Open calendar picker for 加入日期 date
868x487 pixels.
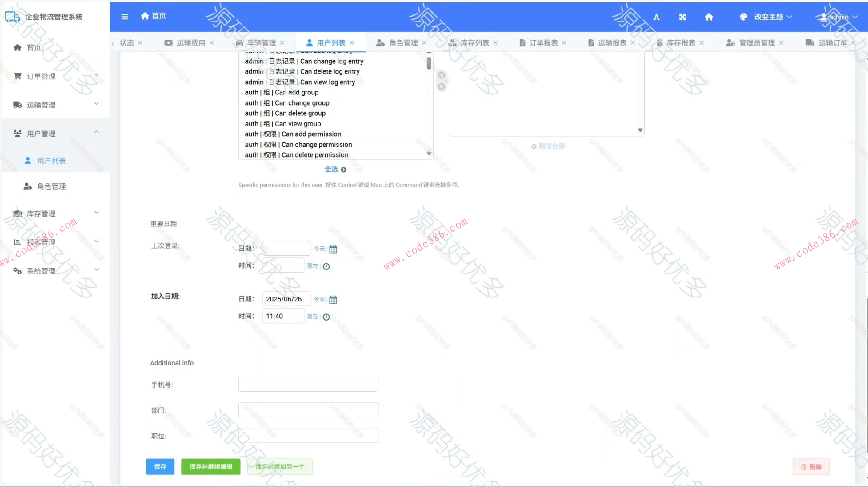333,300
